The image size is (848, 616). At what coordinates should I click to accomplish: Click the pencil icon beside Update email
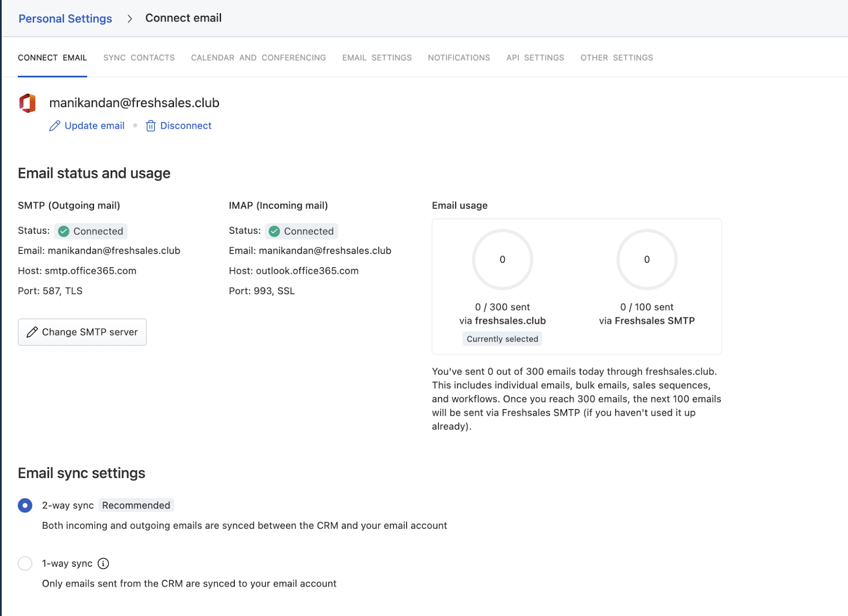pos(55,126)
